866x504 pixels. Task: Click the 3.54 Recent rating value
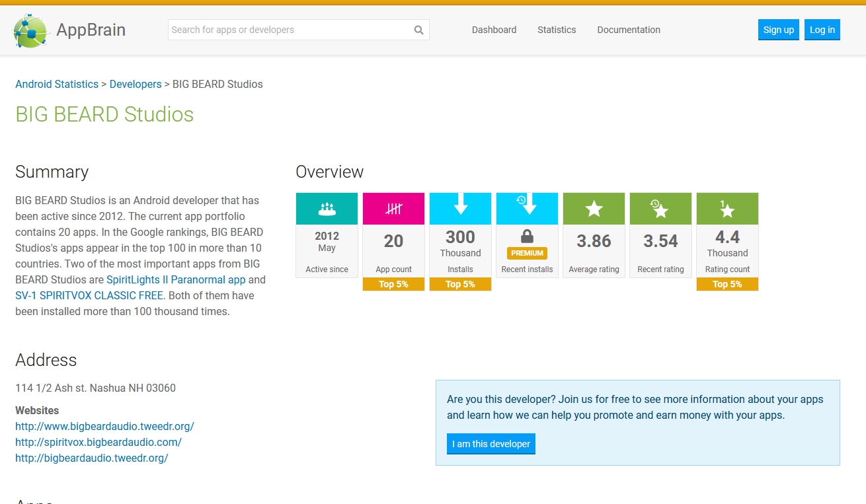(661, 241)
